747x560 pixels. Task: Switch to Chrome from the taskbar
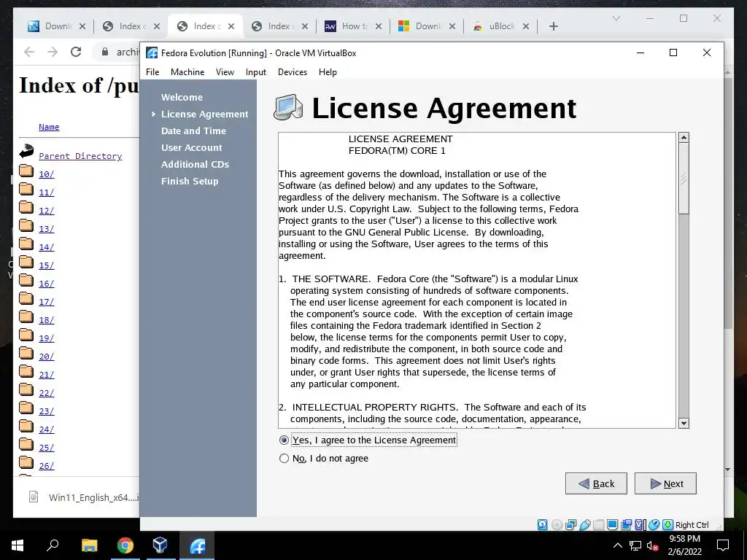click(x=125, y=545)
